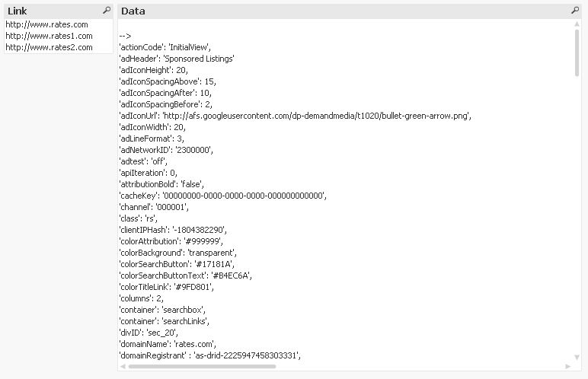
Task: Open search in the Link list box
Action: point(107,11)
